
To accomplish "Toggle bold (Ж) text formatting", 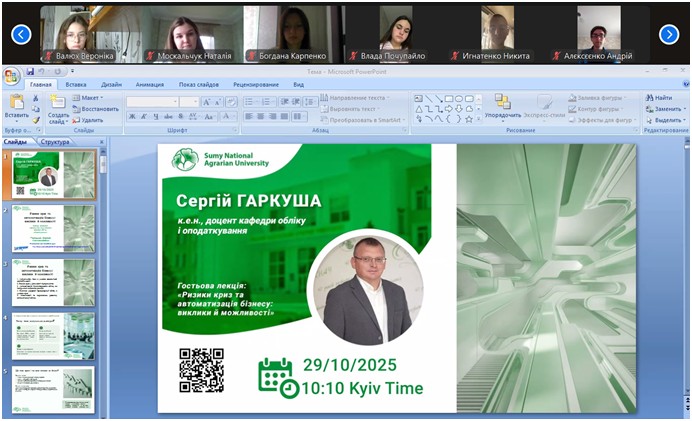I will coord(131,117).
